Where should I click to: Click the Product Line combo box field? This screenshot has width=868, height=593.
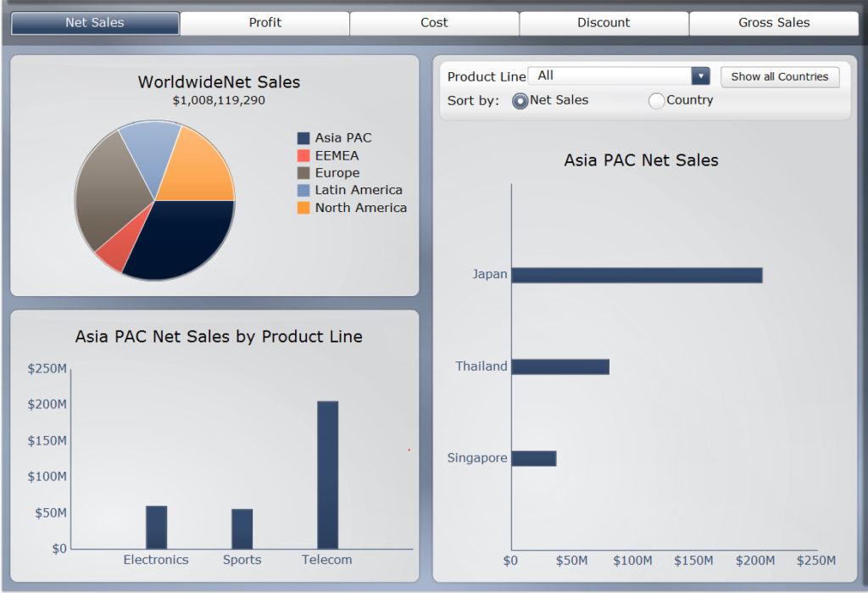(x=610, y=76)
